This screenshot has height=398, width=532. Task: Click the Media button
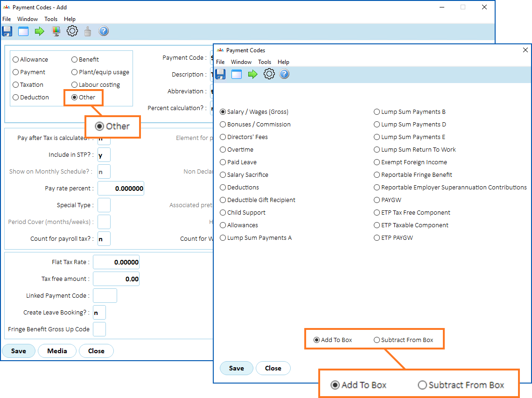pyautogui.click(x=57, y=351)
